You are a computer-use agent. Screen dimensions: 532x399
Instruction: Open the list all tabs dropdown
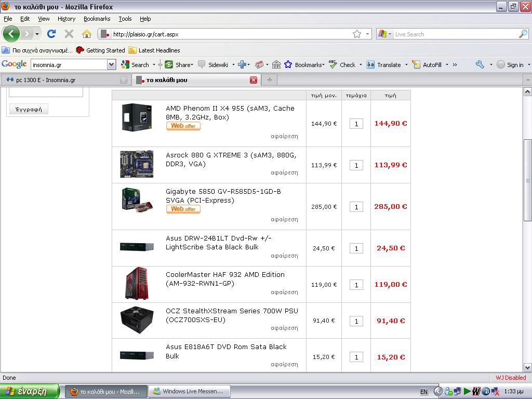click(x=528, y=80)
